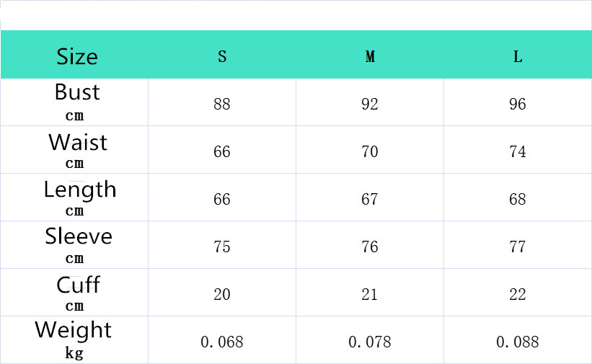Click the Size header cell
592x364 pixels.
(76, 56)
